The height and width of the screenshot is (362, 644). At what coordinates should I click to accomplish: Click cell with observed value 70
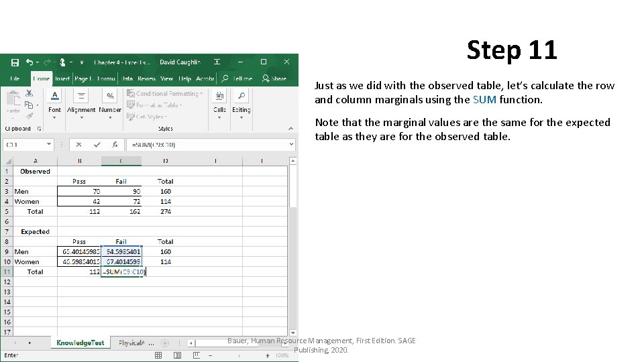(79, 191)
